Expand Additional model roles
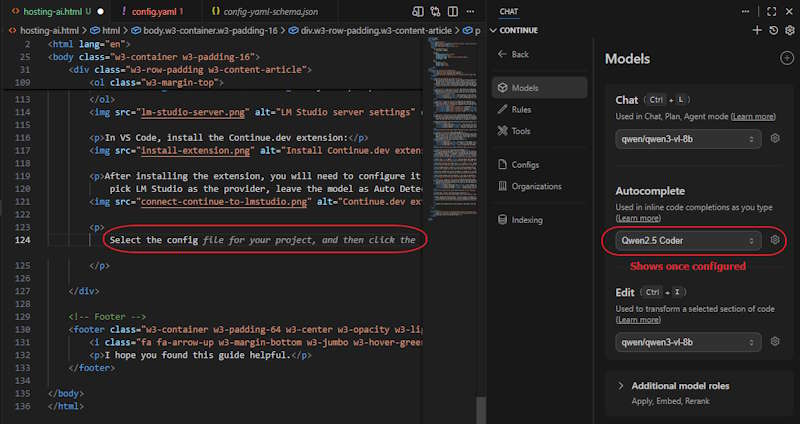The image size is (800, 424). (680, 386)
